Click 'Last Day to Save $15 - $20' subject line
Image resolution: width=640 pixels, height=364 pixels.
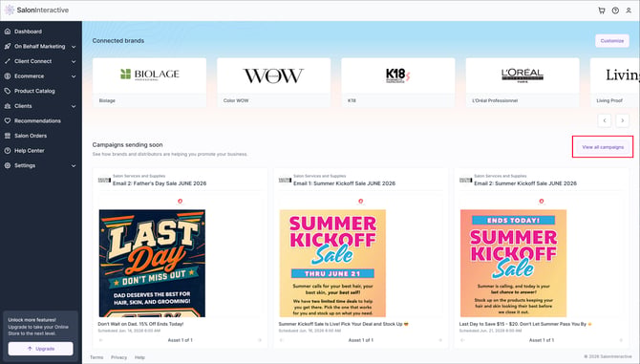coord(526,324)
